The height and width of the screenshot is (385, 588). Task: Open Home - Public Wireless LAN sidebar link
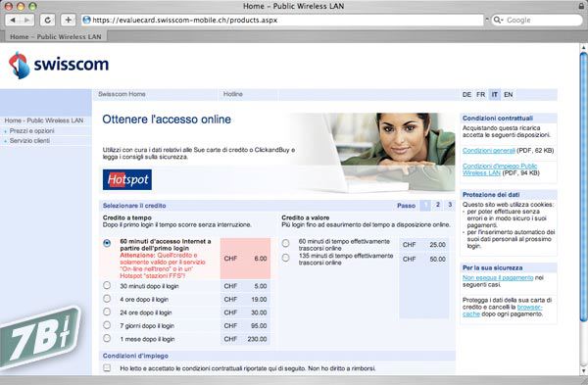(x=44, y=120)
